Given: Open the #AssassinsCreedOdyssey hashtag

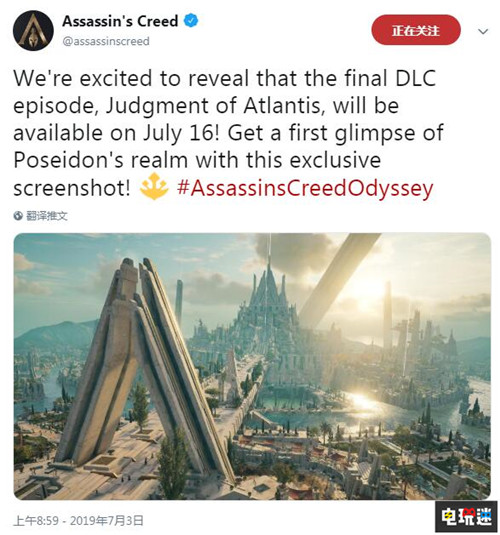Looking at the screenshot, I should coord(305,188).
